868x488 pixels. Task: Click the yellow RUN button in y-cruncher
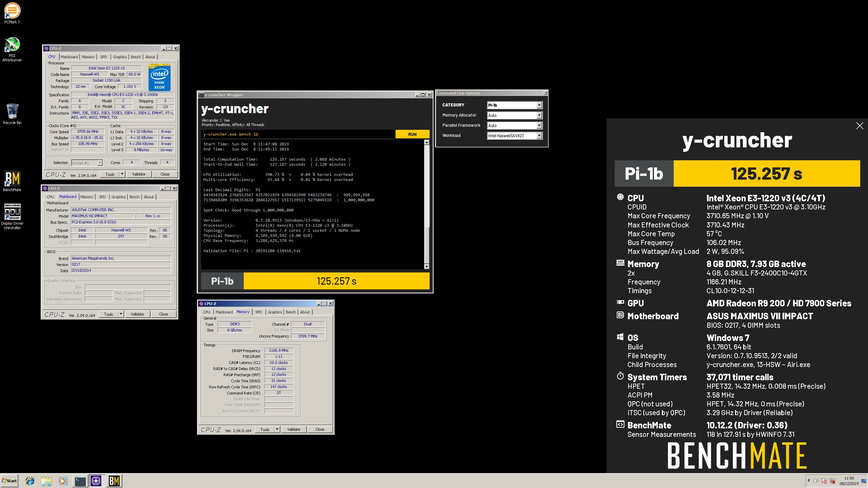tap(412, 134)
